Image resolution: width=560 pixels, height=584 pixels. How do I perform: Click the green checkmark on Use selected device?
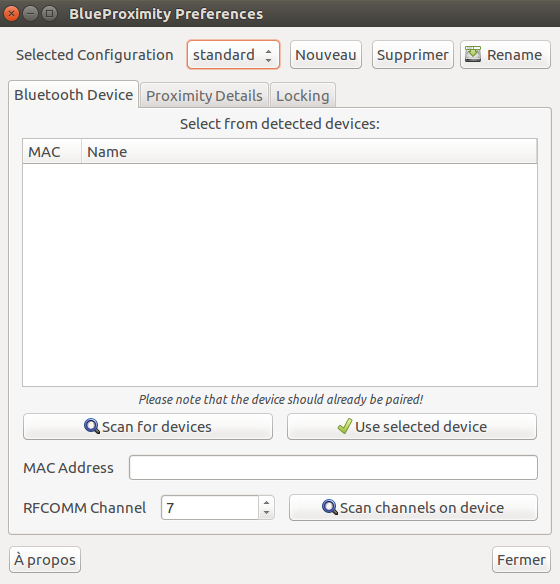click(345, 426)
